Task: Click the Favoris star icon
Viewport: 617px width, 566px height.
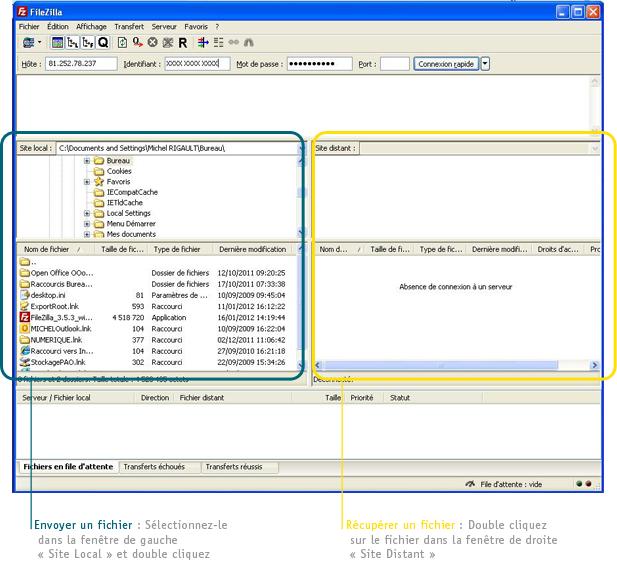Action: coord(99,182)
